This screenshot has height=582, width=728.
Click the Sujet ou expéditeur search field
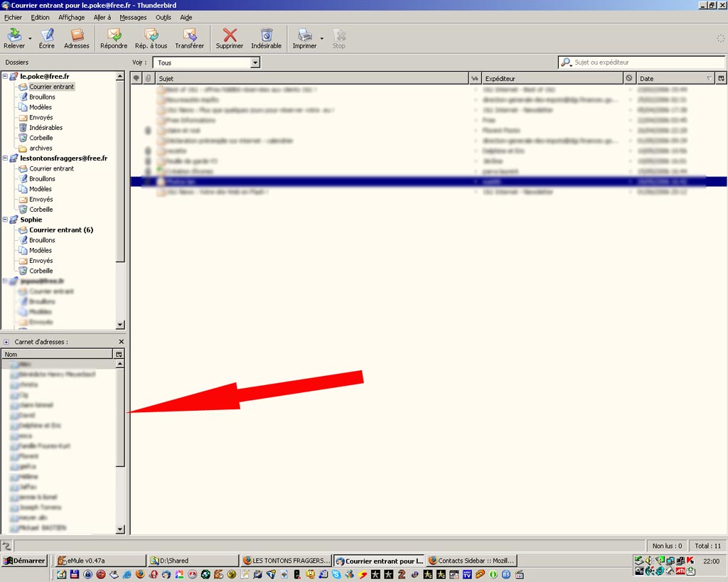point(643,63)
